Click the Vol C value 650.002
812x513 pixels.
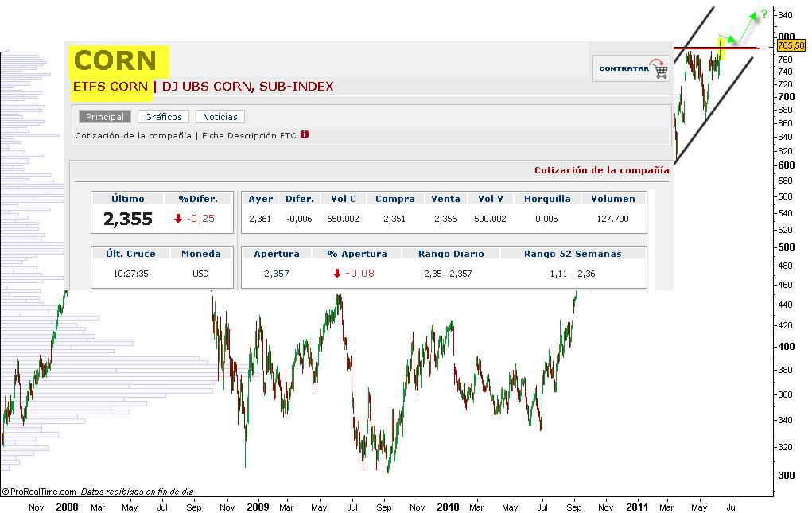343,219
